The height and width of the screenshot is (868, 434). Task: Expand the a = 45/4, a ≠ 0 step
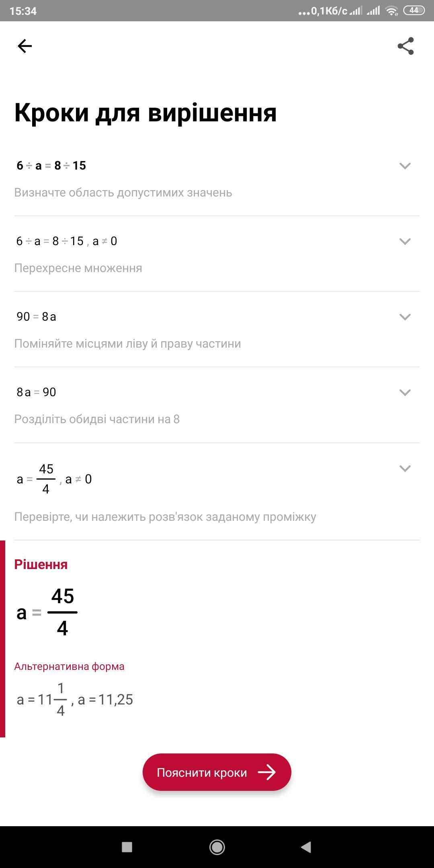click(405, 468)
